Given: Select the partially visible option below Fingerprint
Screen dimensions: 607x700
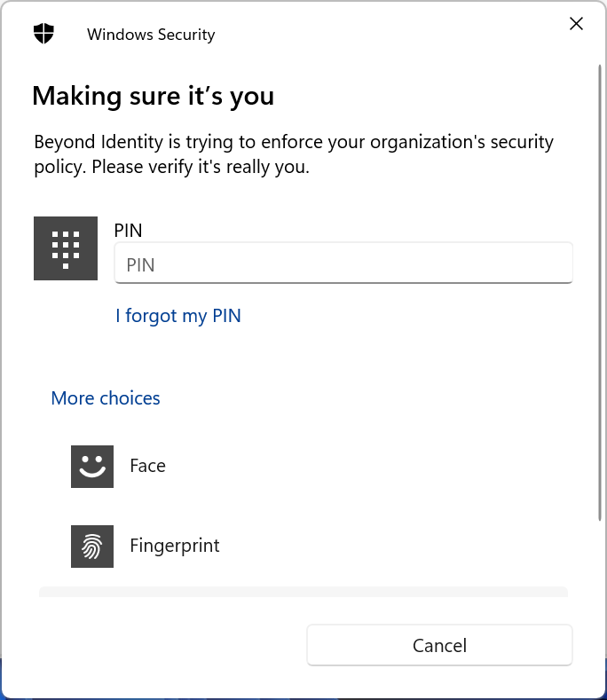Looking at the screenshot, I should point(303,592).
